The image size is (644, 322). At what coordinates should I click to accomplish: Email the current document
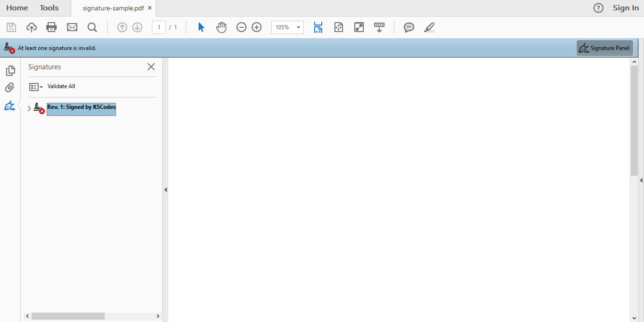click(x=72, y=27)
